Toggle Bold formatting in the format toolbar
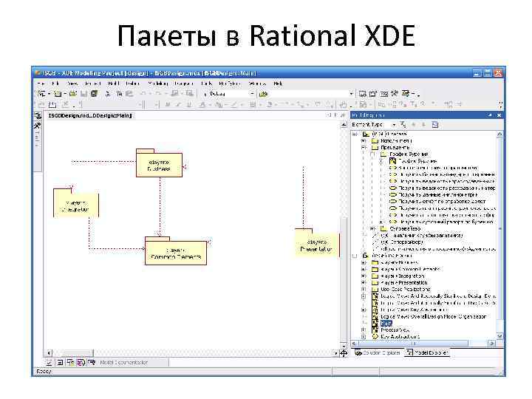This screenshot has height=399, width=532. [x=168, y=104]
